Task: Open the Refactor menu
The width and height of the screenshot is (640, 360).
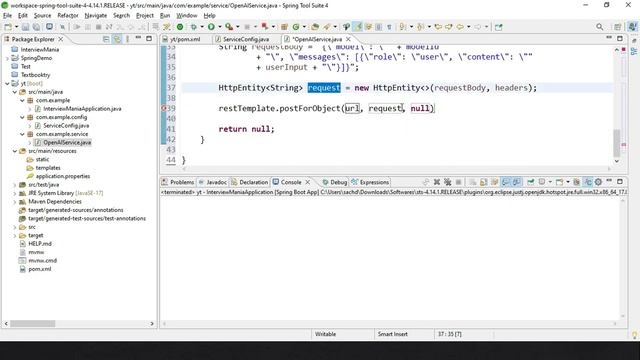Action: click(67, 16)
